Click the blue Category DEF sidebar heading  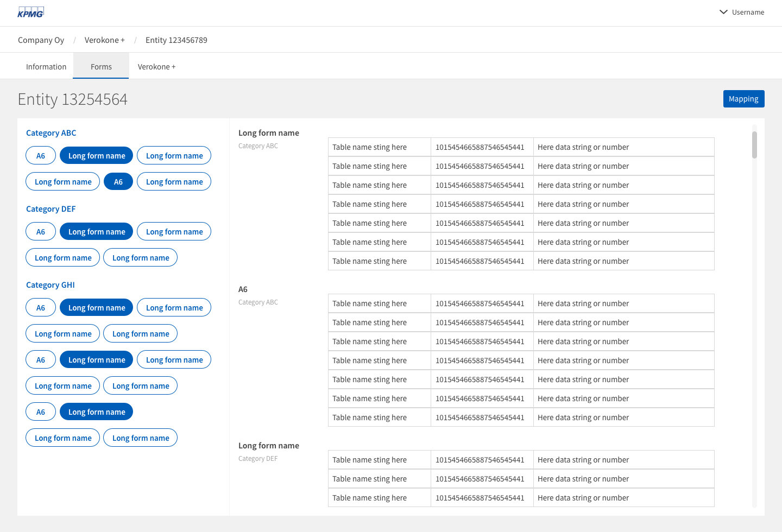(51, 209)
